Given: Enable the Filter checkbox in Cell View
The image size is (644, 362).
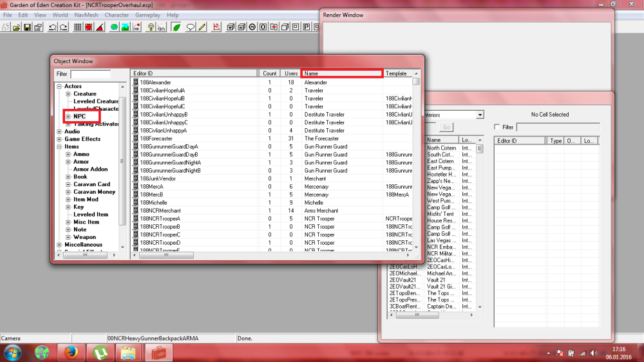Looking at the screenshot, I should 497,127.
